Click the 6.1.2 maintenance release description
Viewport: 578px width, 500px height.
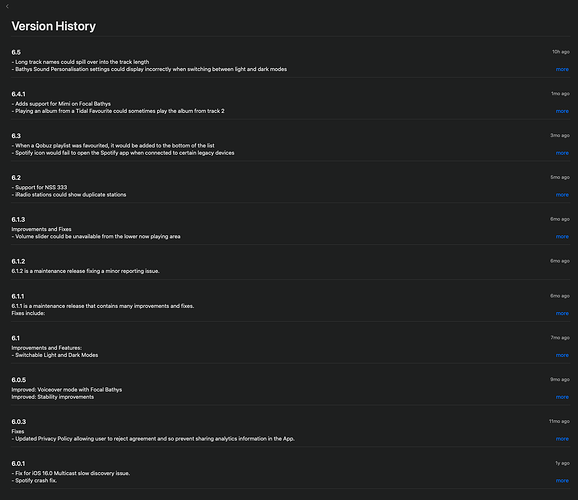[x=86, y=271]
